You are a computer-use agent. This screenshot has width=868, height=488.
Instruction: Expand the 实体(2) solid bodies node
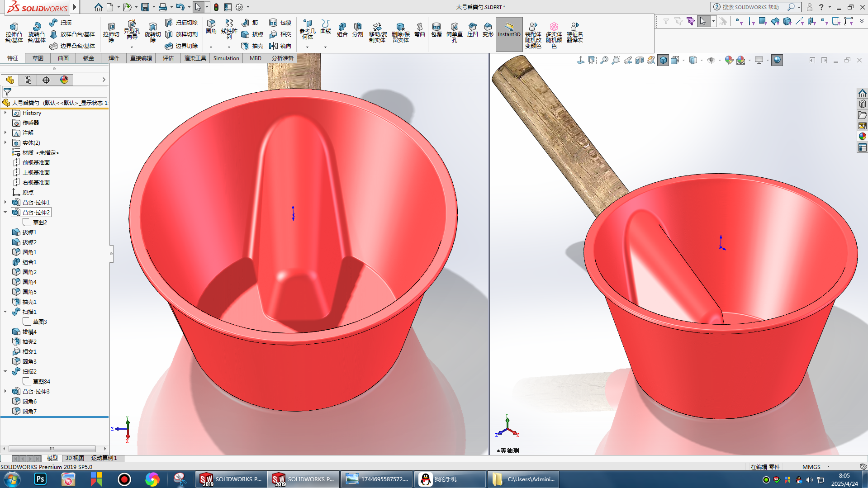pyautogui.click(x=5, y=143)
